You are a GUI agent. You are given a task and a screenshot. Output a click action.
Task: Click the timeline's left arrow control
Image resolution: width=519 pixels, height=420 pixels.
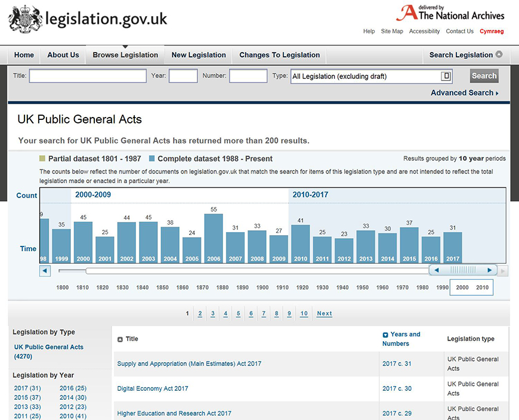click(x=45, y=271)
